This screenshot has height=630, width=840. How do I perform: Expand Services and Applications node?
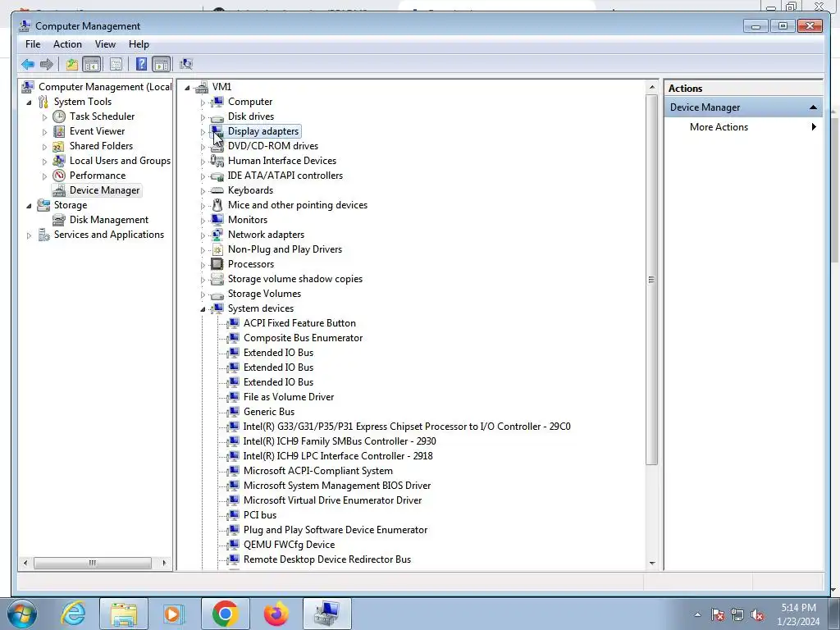tap(29, 235)
